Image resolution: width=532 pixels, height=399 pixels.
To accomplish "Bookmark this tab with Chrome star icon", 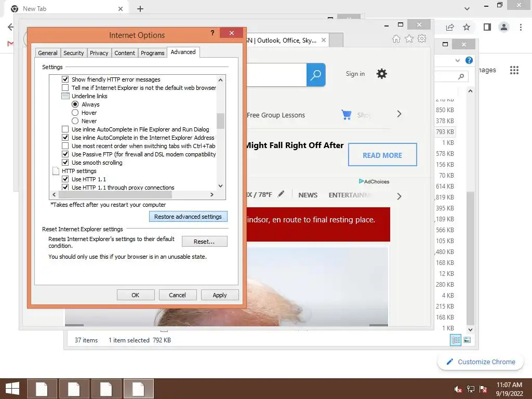I will (x=467, y=27).
